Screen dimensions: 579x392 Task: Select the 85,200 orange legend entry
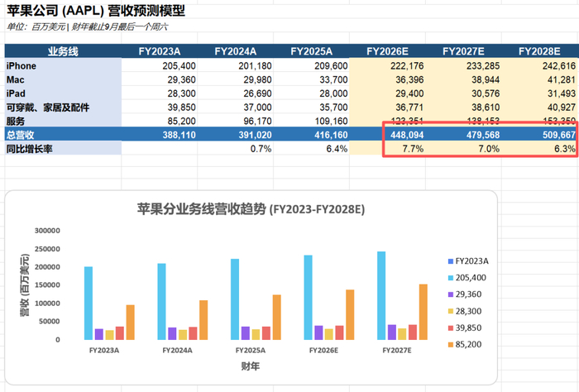pyautogui.click(x=465, y=344)
